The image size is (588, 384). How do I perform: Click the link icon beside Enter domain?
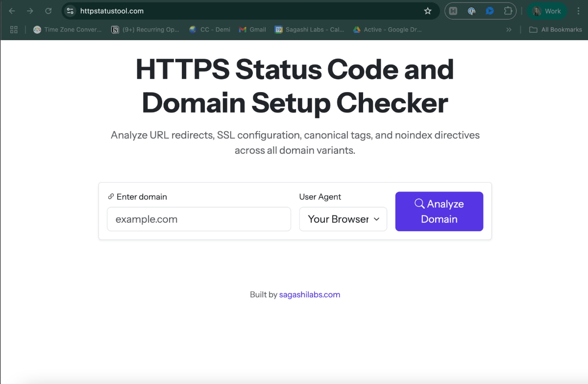point(111,196)
